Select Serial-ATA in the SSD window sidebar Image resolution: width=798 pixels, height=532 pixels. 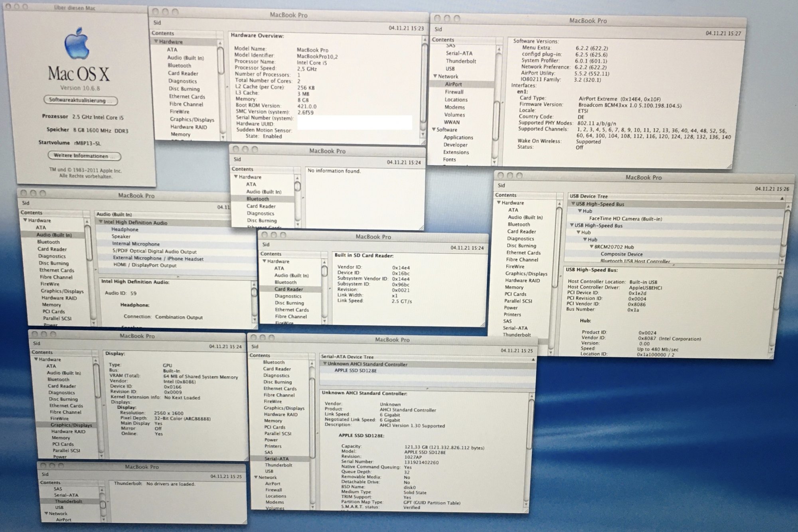(276, 459)
